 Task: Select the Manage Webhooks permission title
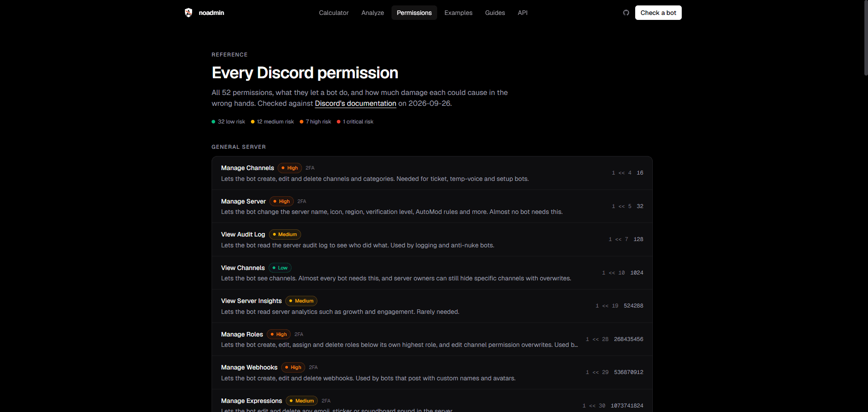(x=249, y=367)
